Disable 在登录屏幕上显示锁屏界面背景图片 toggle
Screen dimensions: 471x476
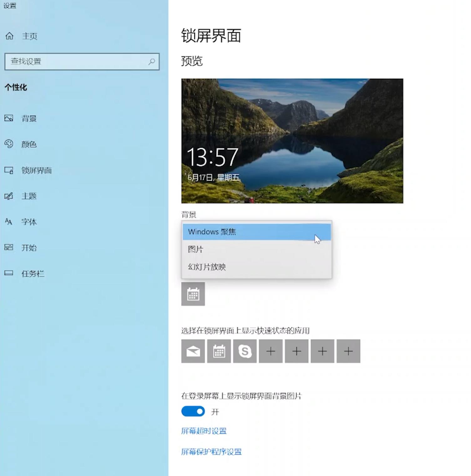tap(192, 411)
